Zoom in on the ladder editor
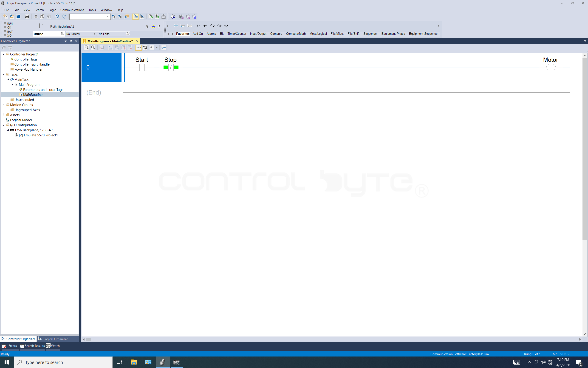588x368 pixels. (87, 47)
